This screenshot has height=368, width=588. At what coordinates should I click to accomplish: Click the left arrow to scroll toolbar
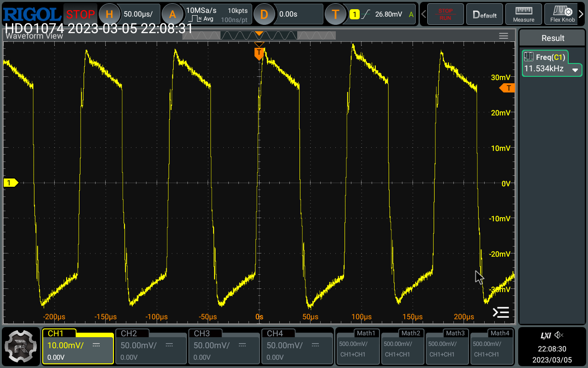(423, 14)
